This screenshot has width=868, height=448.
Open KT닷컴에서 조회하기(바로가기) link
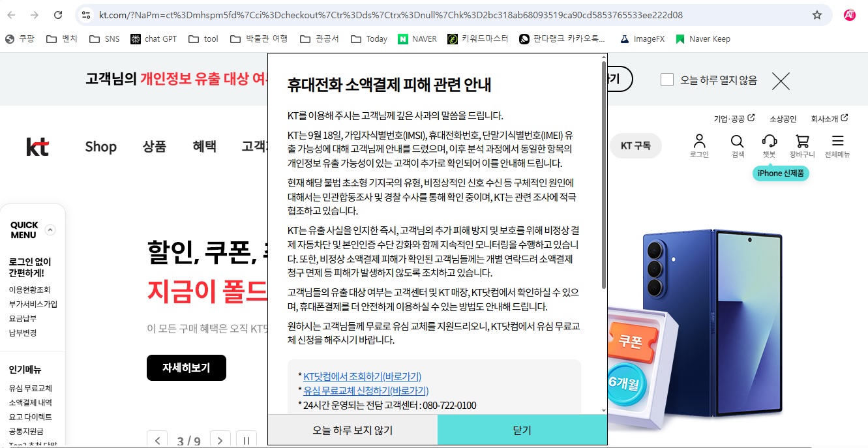click(362, 376)
